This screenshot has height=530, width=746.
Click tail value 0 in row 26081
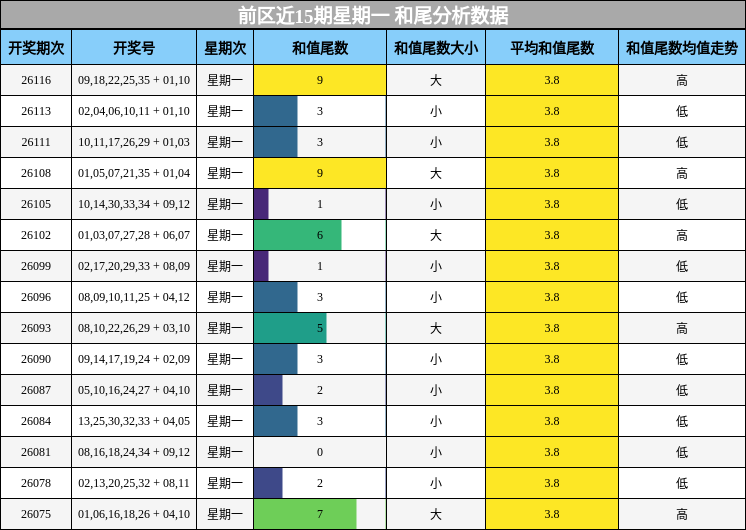(x=320, y=452)
